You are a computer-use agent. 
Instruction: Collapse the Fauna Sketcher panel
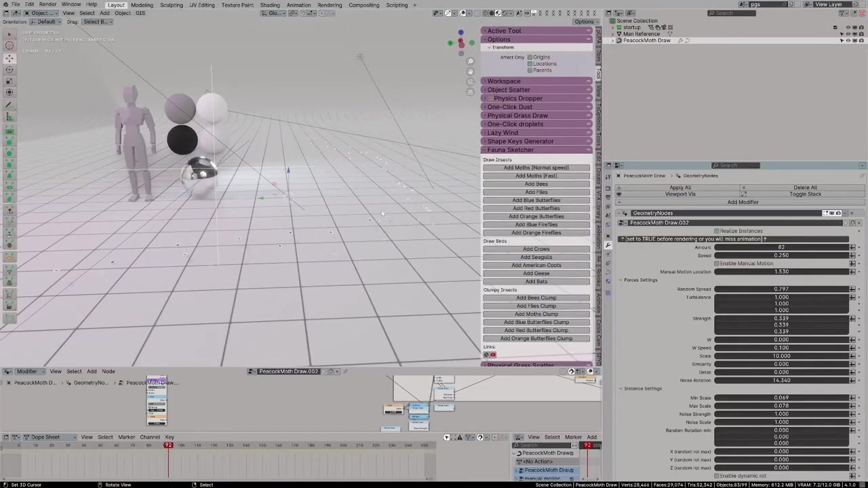[536, 150]
